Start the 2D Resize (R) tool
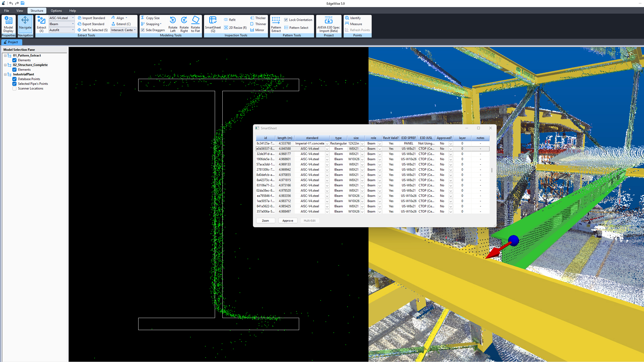 click(235, 27)
